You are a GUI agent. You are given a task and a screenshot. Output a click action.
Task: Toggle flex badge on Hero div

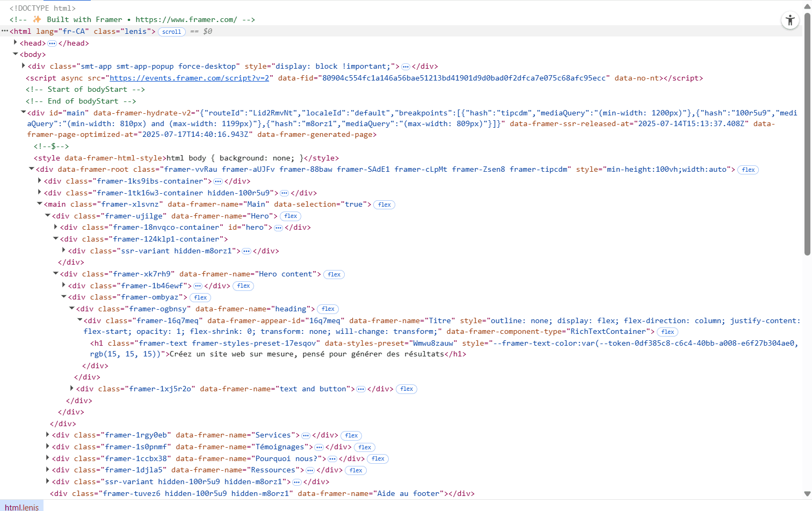(x=291, y=216)
